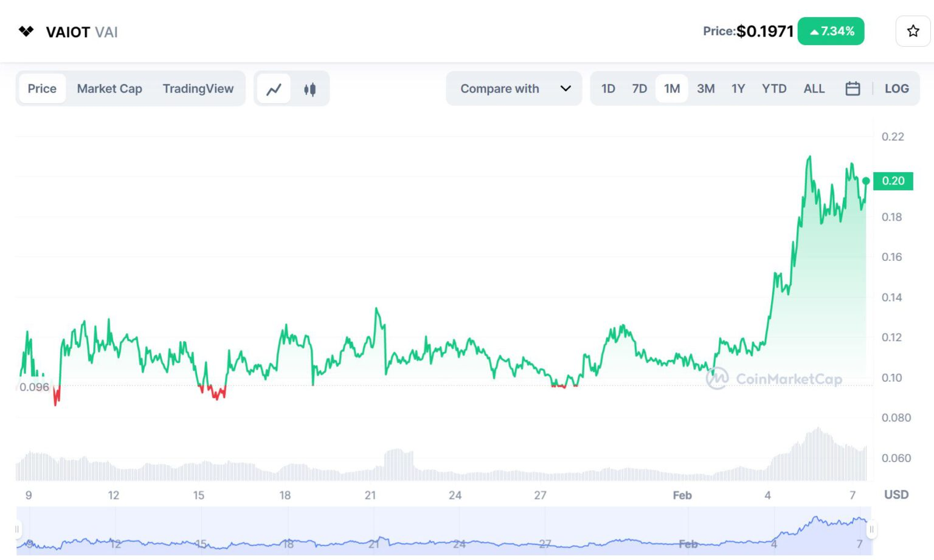The image size is (934, 560).
Task: Click the current price 0.20 axis label
Action: pyautogui.click(x=893, y=181)
